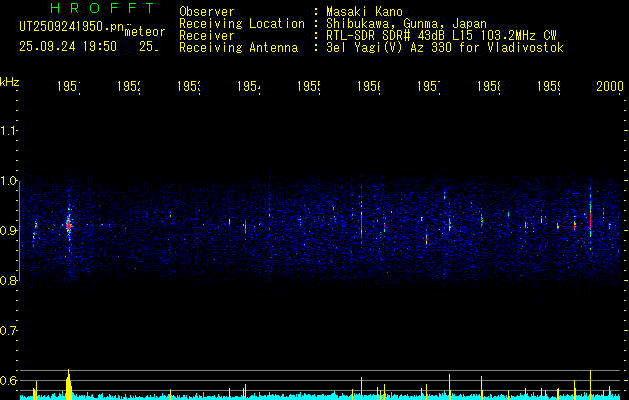
Task: Click the 0.8 frequency axis tick label
Action: point(9,281)
